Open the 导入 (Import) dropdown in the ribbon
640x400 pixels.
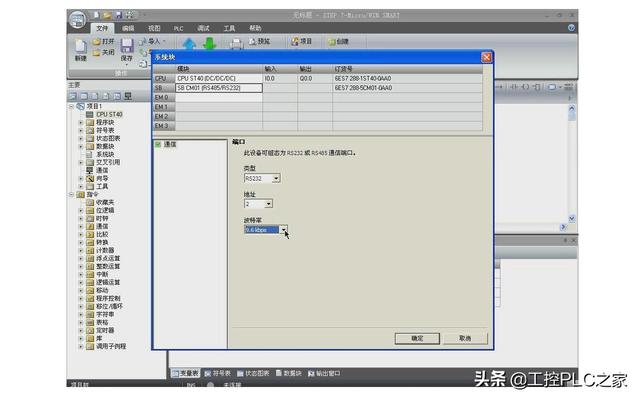coord(153,42)
